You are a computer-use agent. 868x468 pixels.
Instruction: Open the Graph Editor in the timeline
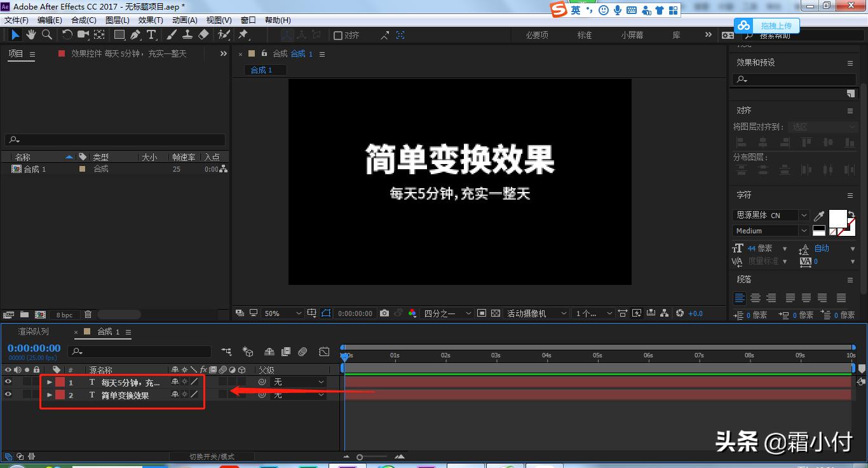coord(324,351)
